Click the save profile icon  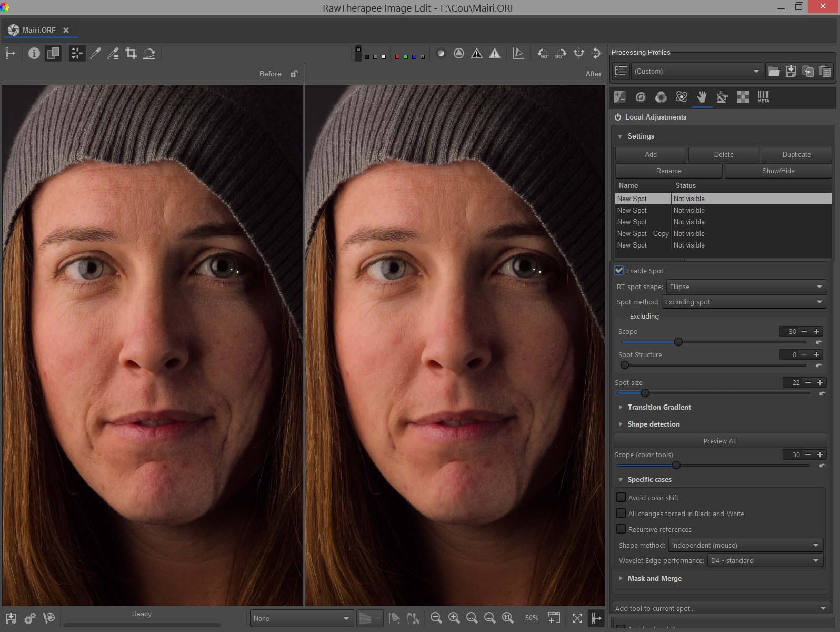coord(791,71)
